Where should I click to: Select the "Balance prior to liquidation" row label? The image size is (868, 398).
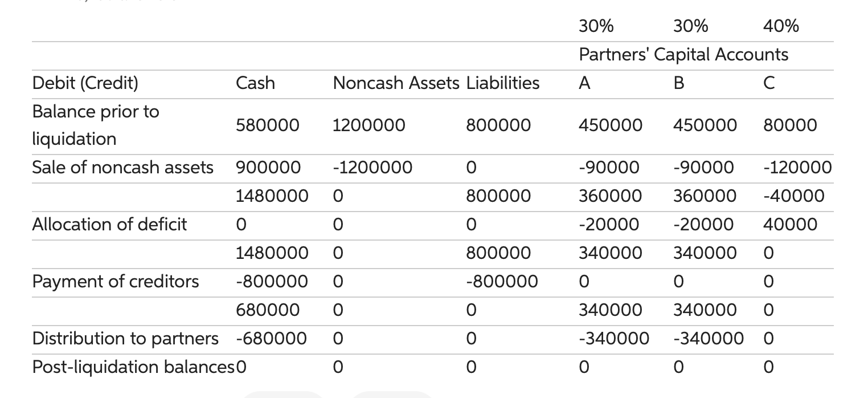point(96,125)
